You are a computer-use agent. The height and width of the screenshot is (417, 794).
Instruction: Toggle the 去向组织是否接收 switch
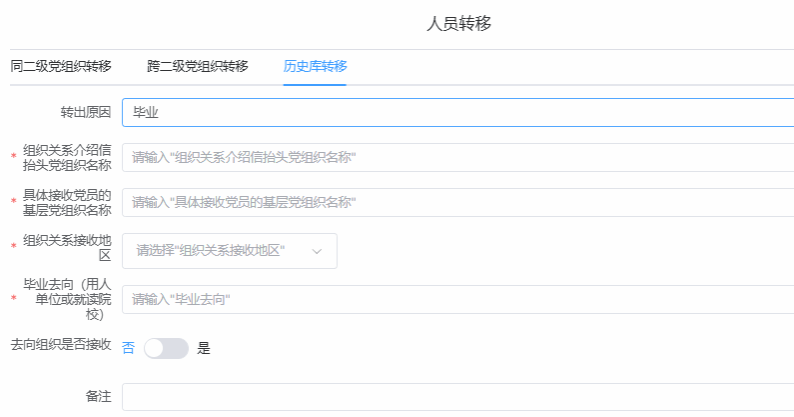(166, 348)
